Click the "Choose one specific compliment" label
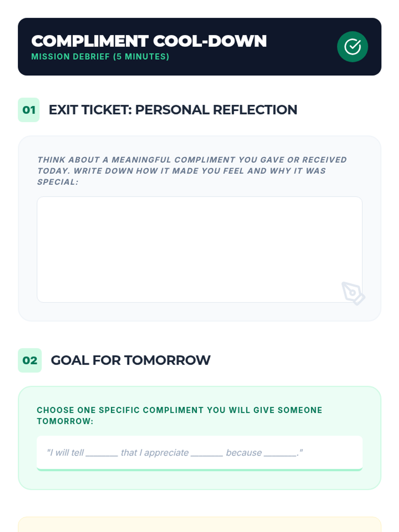399x532 pixels. tap(180, 410)
